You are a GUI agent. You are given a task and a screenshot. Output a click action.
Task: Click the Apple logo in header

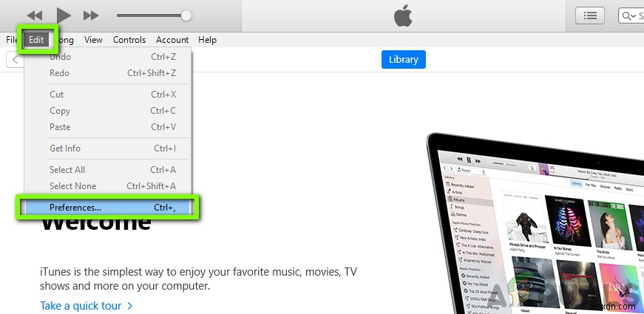403,16
